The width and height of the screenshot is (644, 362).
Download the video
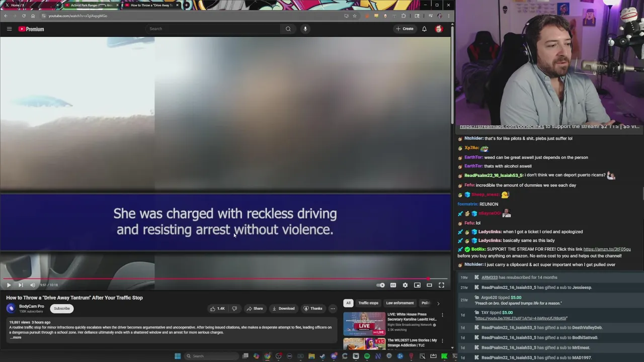coord(283,309)
